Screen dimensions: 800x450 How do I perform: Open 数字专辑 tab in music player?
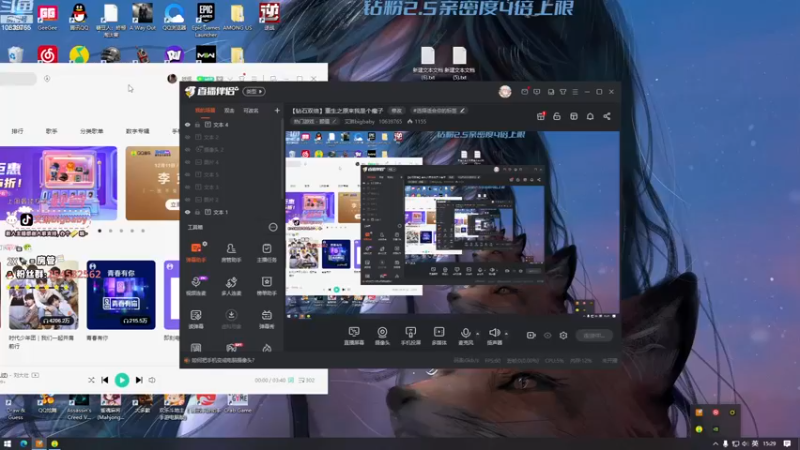(138, 131)
